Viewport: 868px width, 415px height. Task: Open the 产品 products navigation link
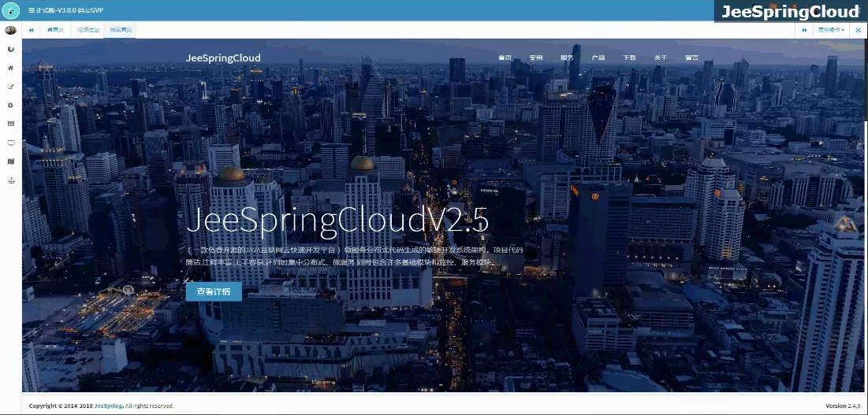[x=598, y=58]
